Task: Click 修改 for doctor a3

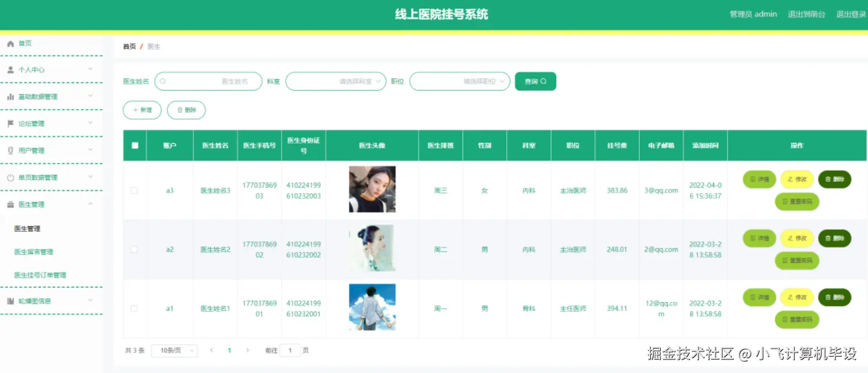Action: [797, 180]
